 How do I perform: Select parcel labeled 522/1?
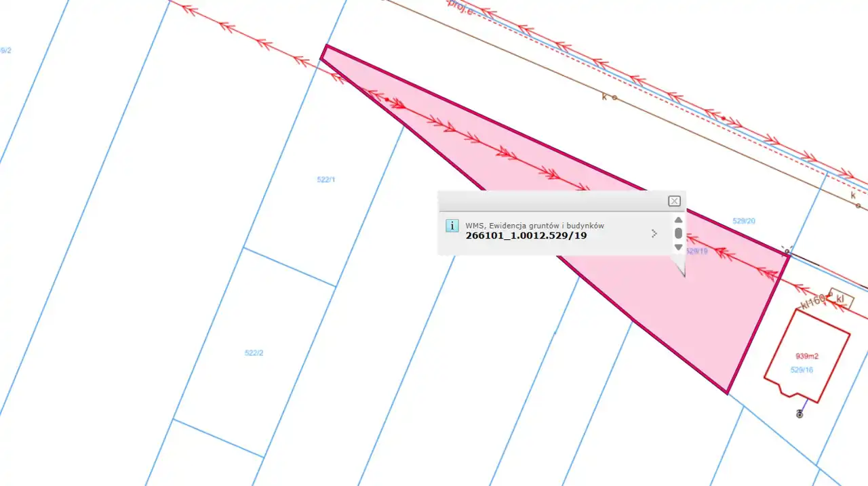coord(326,180)
